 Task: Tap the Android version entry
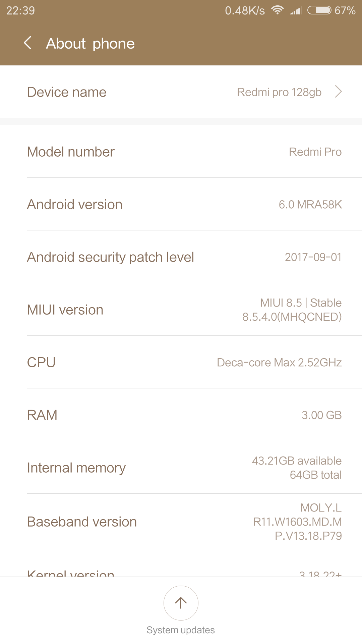[181, 204]
